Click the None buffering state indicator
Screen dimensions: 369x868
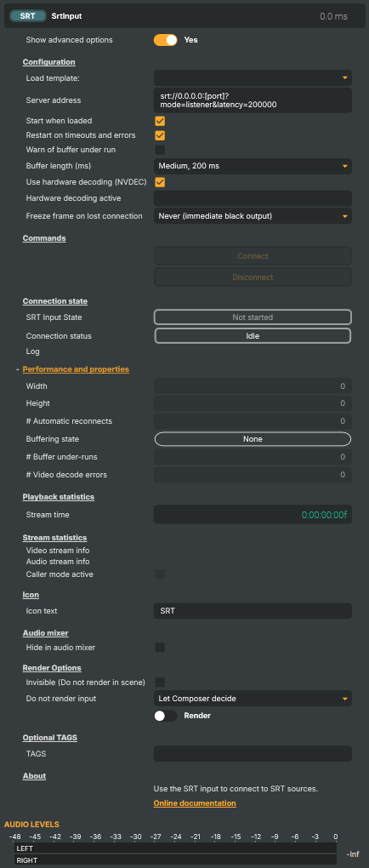tap(253, 439)
